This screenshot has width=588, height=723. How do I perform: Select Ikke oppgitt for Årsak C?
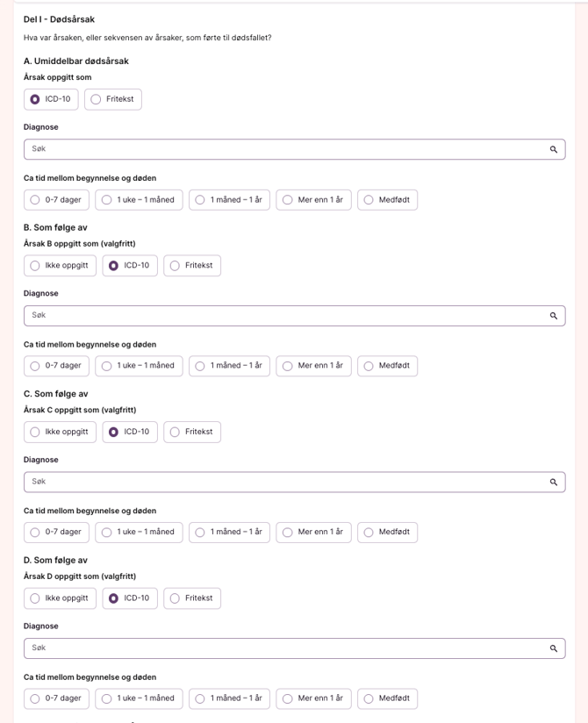(x=35, y=432)
